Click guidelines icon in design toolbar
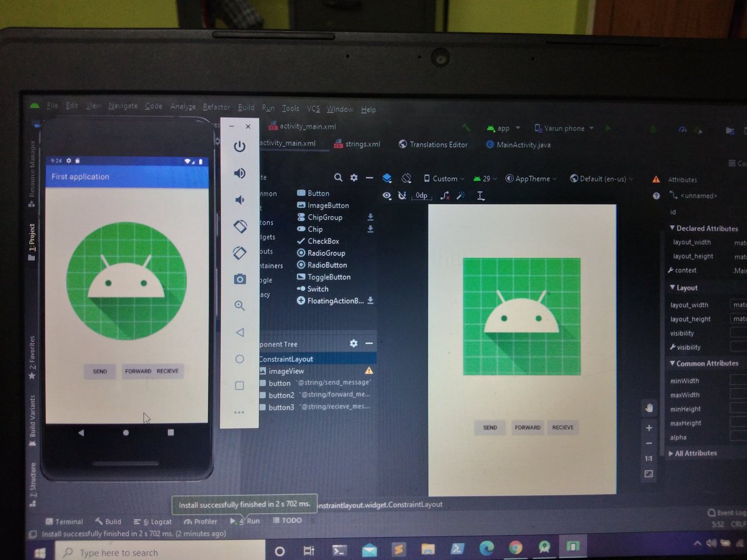 click(x=481, y=195)
